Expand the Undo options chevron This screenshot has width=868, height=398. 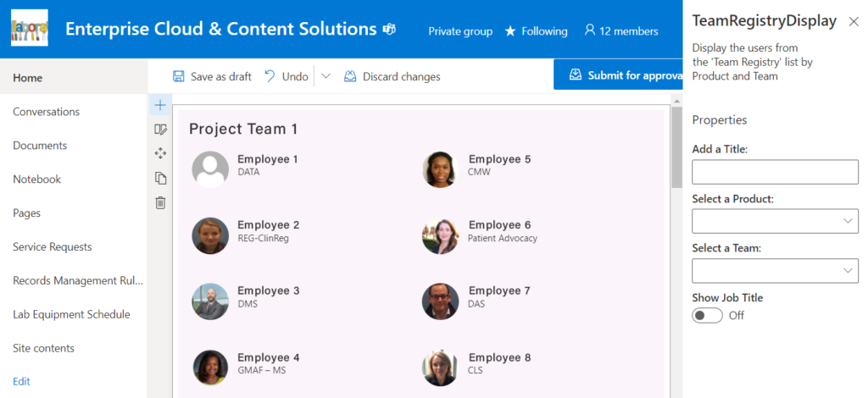326,76
